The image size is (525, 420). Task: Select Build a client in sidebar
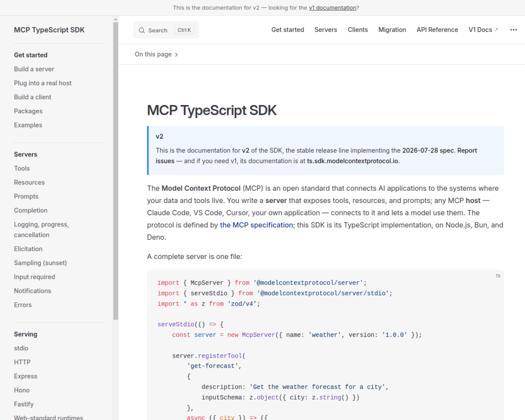tap(32, 97)
